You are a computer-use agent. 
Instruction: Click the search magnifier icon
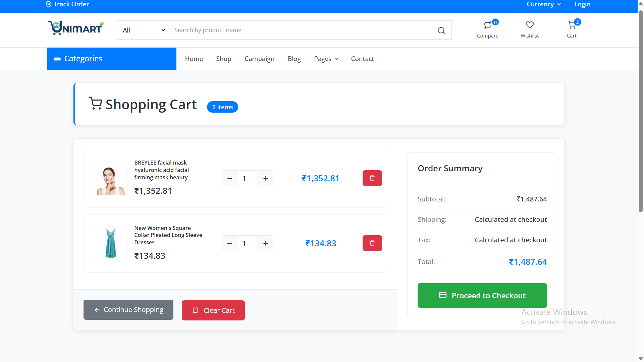[x=441, y=30]
